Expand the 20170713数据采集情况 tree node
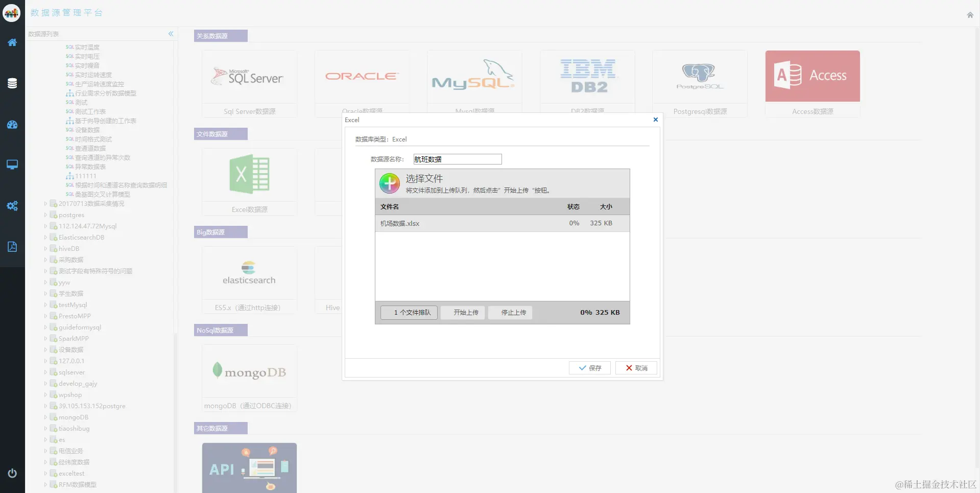Viewport: 980px width, 493px height. (45, 204)
